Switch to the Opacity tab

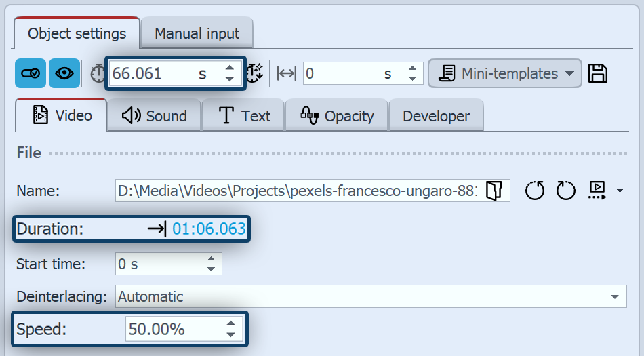click(337, 116)
